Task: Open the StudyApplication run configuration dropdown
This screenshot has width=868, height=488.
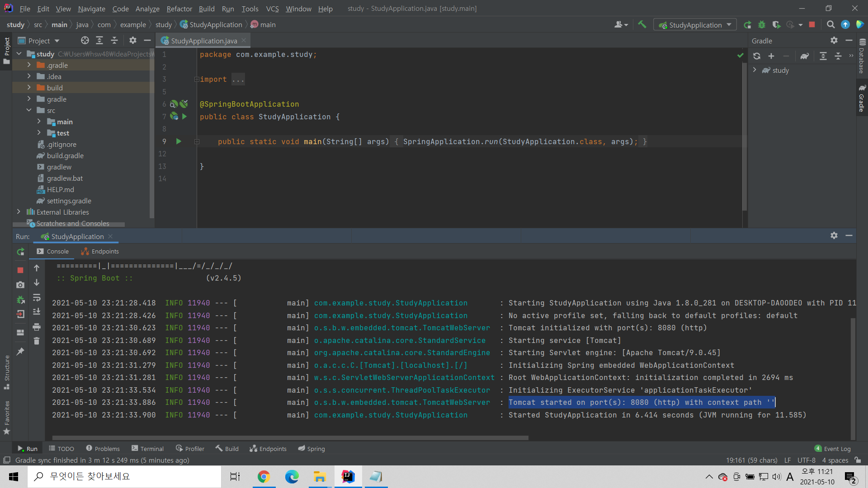Action: pos(695,25)
